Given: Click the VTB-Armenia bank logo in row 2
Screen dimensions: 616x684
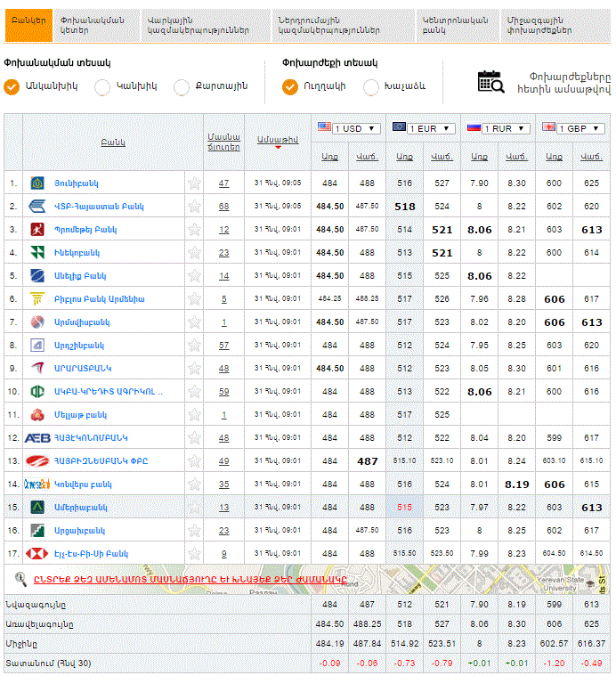Looking at the screenshot, I should [x=37, y=207].
